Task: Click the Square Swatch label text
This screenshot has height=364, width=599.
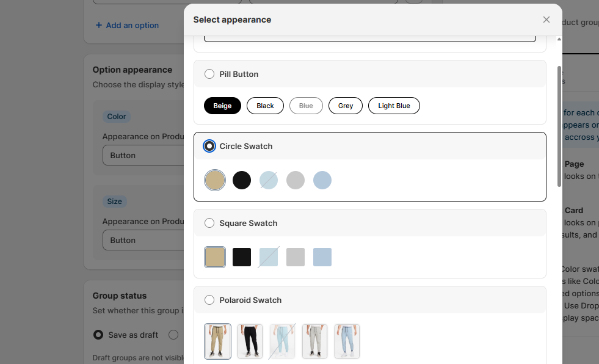Action: pyautogui.click(x=249, y=223)
